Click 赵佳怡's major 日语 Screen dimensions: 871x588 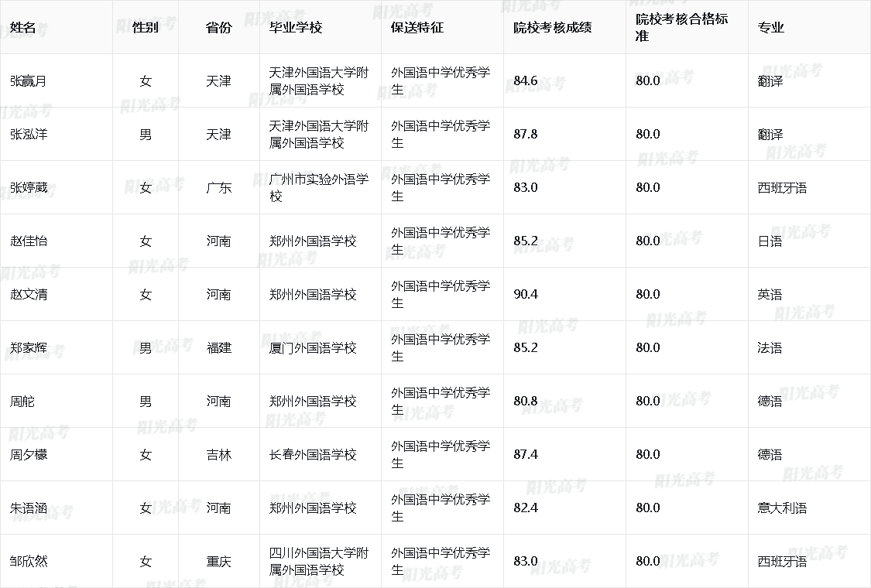pyautogui.click(x=767, y=241)
